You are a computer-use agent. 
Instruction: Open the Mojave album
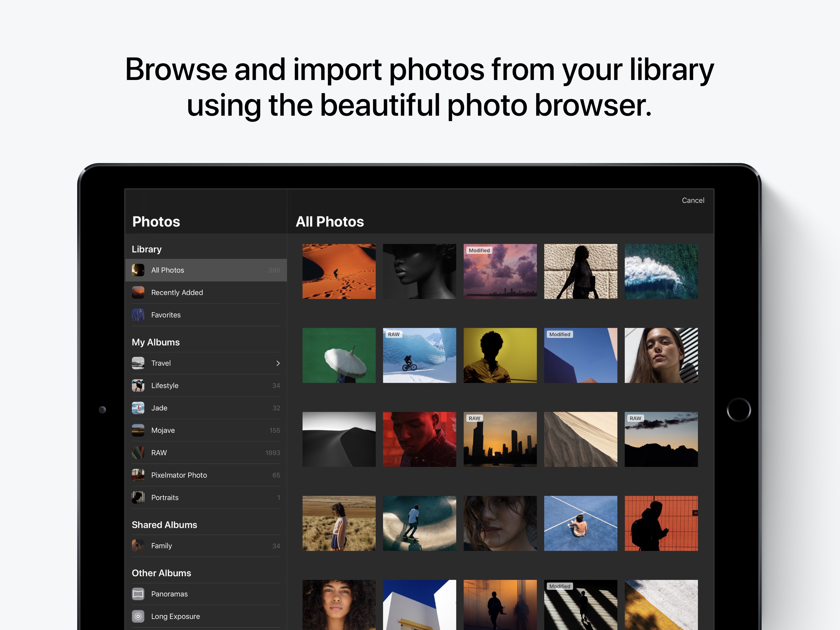[206, 431]
